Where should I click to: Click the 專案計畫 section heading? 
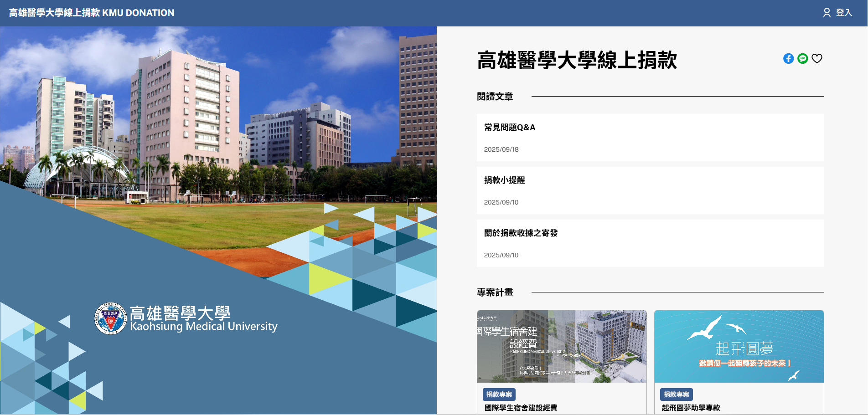(x=495, y=292)
